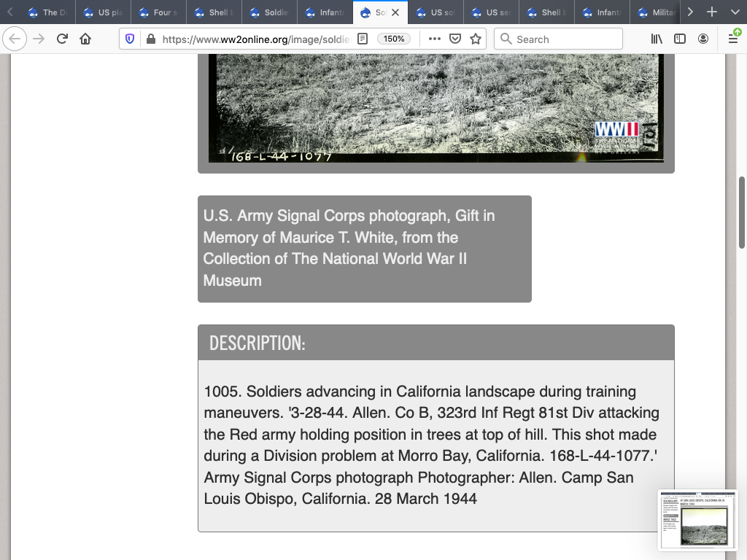The height and width of the screenshot is (560, 747).
Task: Open the Firefox hamburger menu
Action: (732, 39)
